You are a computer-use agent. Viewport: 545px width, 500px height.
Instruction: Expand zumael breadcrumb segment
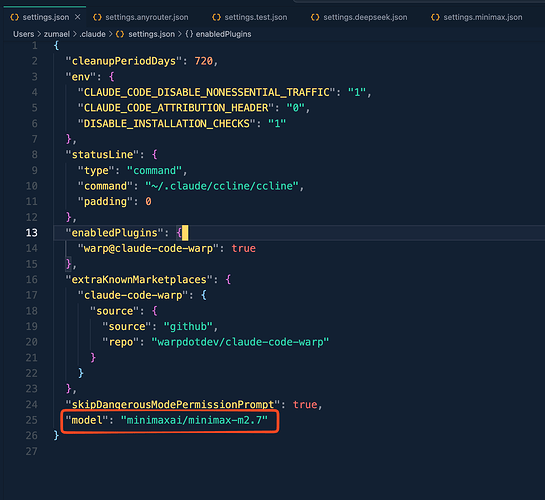point(57,34)
